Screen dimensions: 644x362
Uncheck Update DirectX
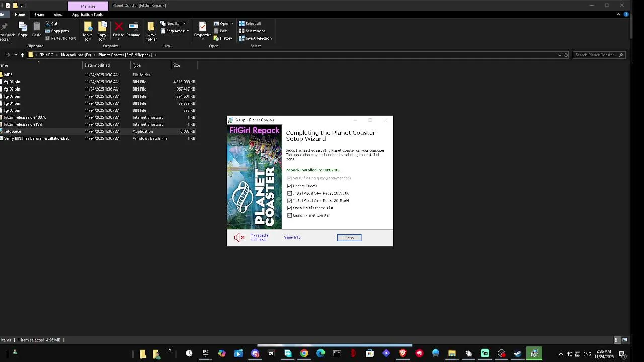click(289, 186)
